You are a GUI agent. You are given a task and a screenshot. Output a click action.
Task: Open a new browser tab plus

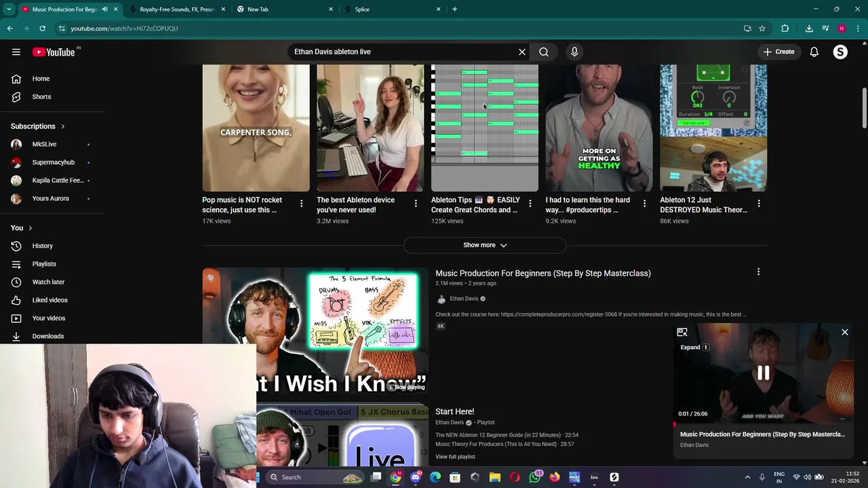454,9
